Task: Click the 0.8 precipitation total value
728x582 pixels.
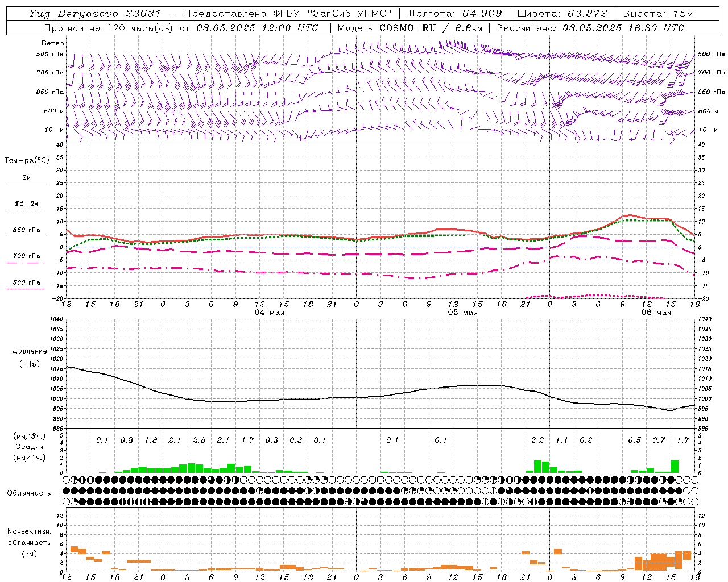Action: pos(126,440)
